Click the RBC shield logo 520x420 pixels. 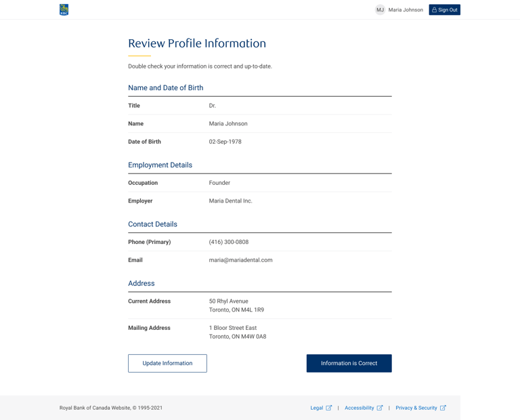[x=64, y=9]
